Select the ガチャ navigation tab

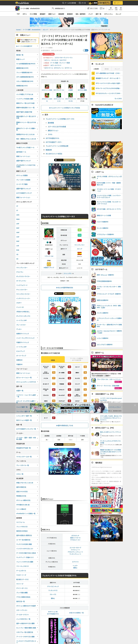pyautogui.click(x=25, y=14)
